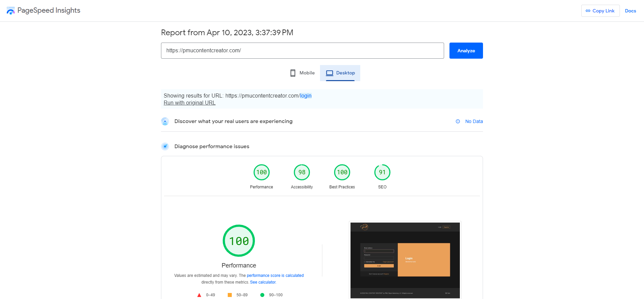Image resolution: width=644 pixels, height=299 pixels.
Task: Click the orange square 50–89 legend icon
Action: [230, 295]
